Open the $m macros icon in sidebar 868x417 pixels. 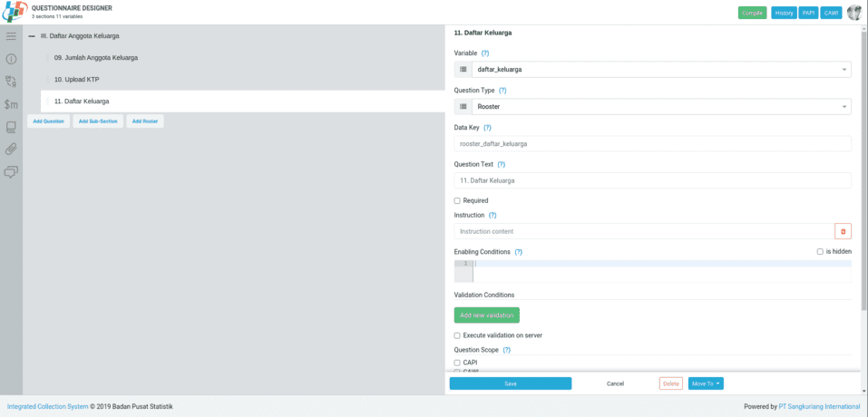click(11, 104)
